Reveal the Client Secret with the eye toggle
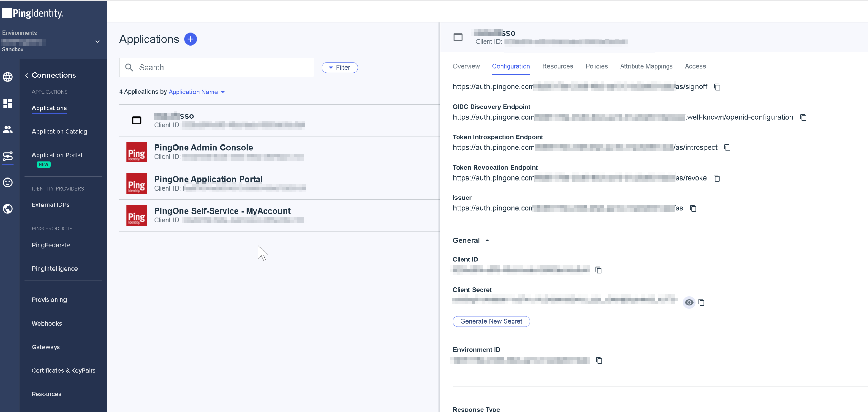This screenshot has width=868, height=412. [689, 303]
